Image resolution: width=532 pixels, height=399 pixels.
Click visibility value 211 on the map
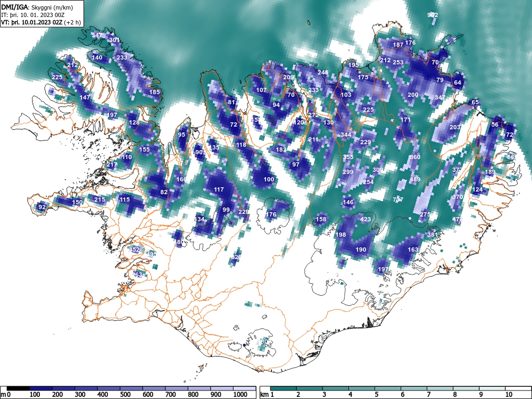313,139
